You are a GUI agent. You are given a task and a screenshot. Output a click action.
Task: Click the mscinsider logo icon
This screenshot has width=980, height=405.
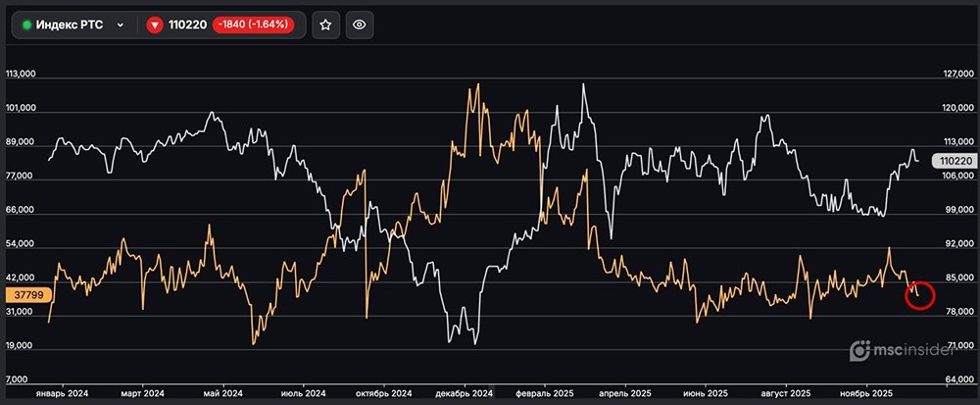860,349
